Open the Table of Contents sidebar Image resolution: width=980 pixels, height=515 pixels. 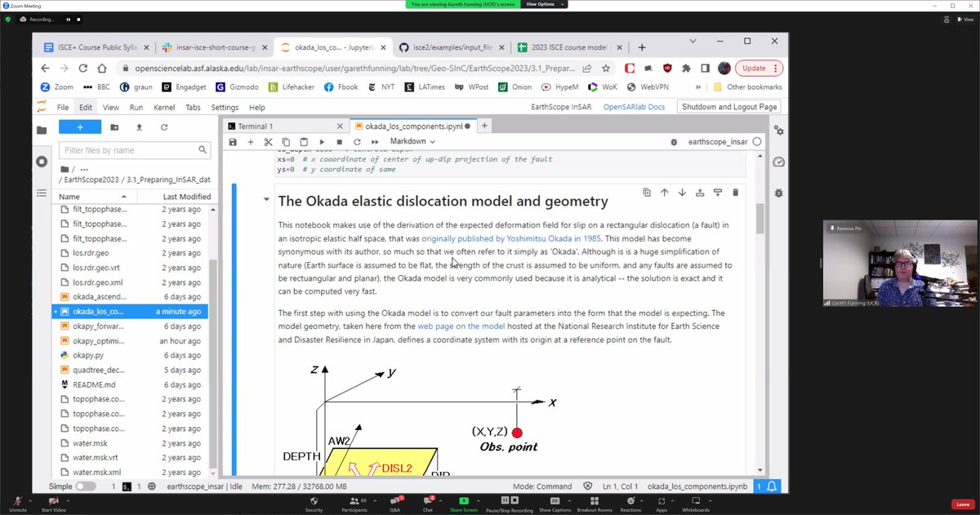pos(42,193)
